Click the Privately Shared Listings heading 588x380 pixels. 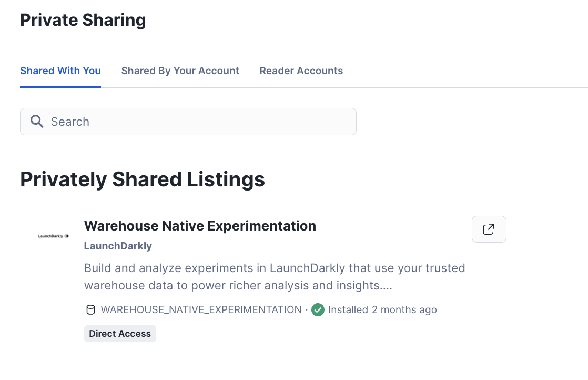[143, 179]
